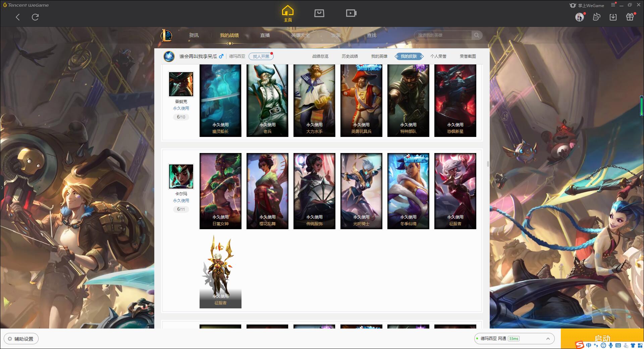This screenshot has height=349, width=644.
Task: Click the 6/10 skin count badge
Action: point(181,117)
